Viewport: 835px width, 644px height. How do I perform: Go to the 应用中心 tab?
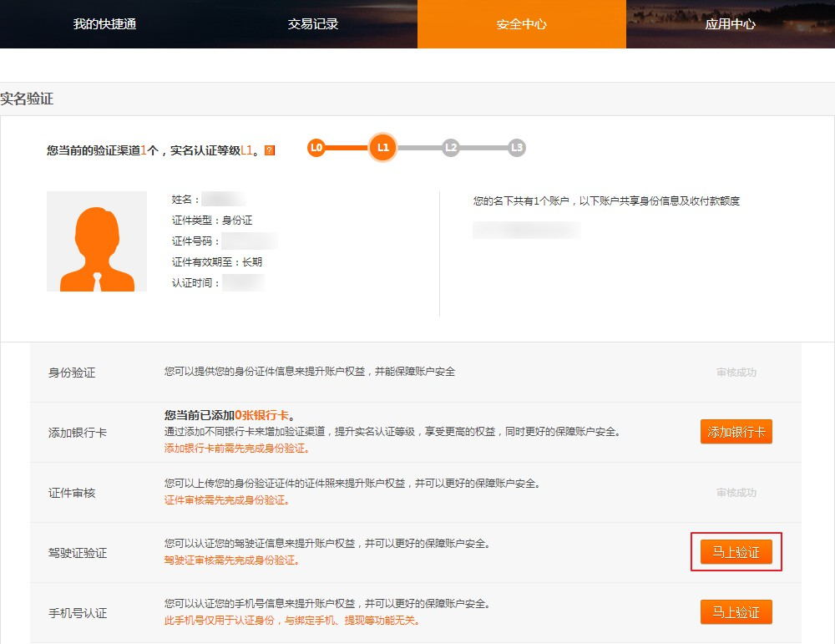(731, 24)
